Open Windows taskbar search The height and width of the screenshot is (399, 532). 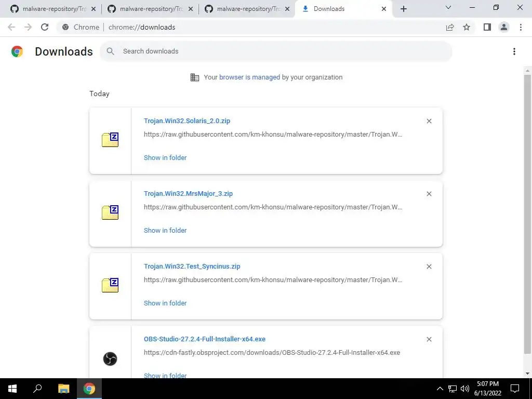pos(37,389)
